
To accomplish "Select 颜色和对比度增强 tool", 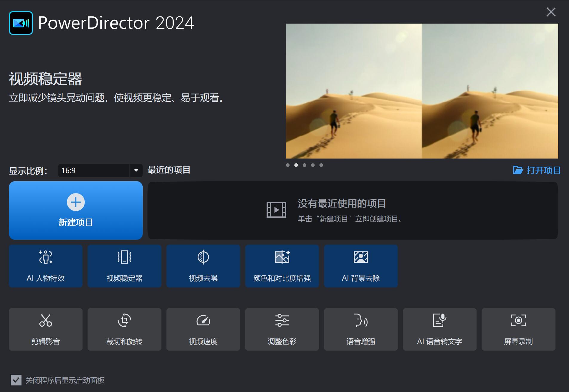I will pyautogui.click(x=282, y=266).
